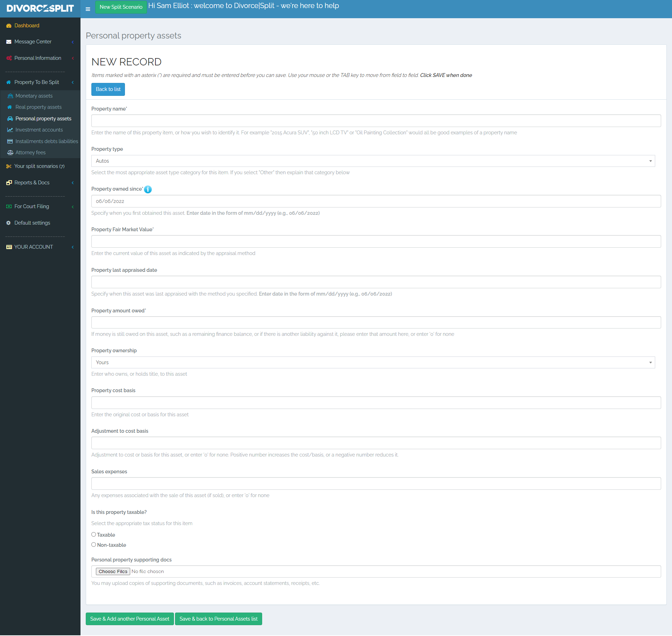672x636 pixels.
Task: Expand the For Court Filing menu
Action: pos(32,206)
